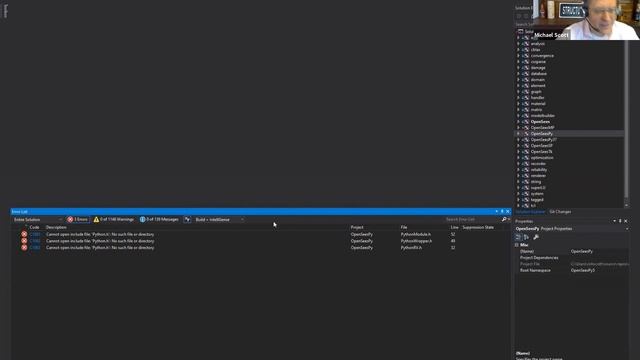Viewport: 640px width, 360px height.
Task: Expand the analysis project node
Action: coord(518,44)
